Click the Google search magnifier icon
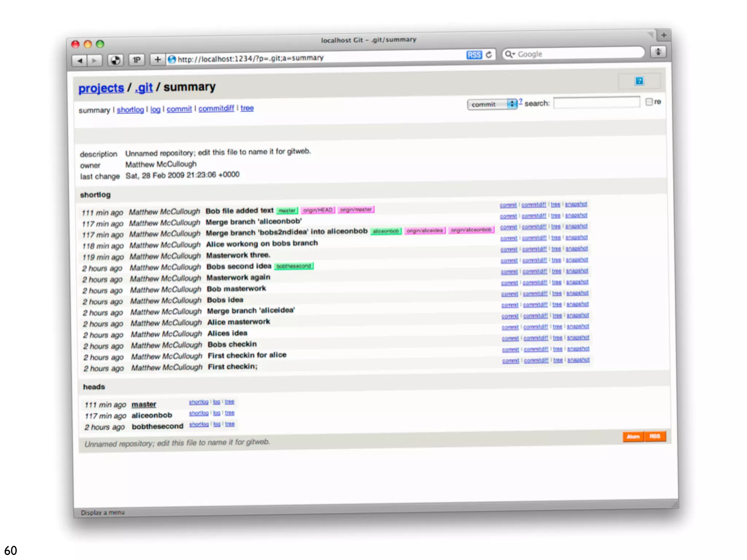The height and width of the screenshot is (560, 747). point(510,54)
